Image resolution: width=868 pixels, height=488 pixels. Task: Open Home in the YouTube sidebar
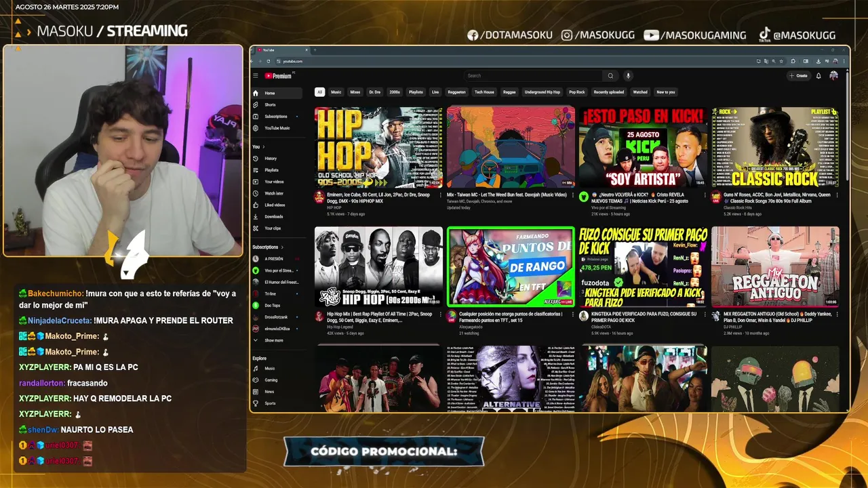pos(277,93)
